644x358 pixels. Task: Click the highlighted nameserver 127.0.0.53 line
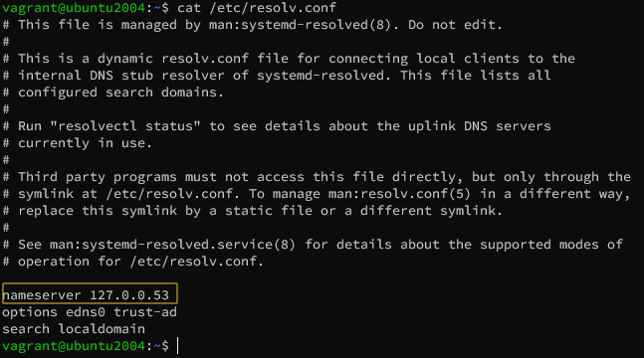(x=90, y=293)
